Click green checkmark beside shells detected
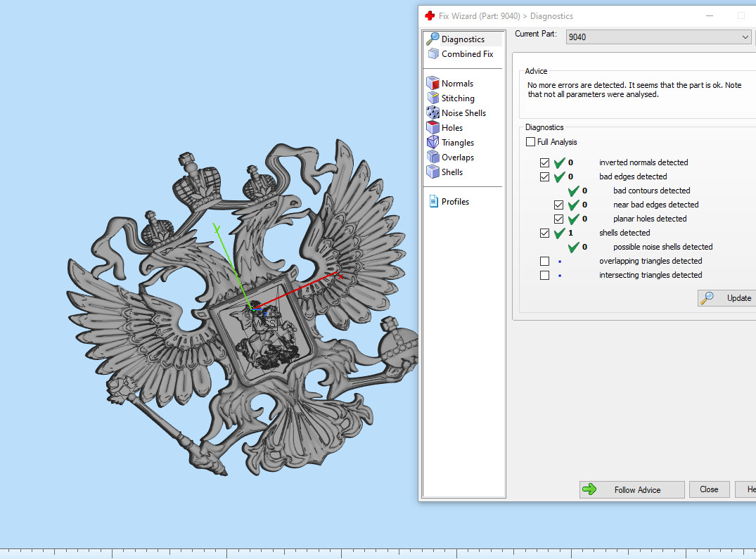 559,233
